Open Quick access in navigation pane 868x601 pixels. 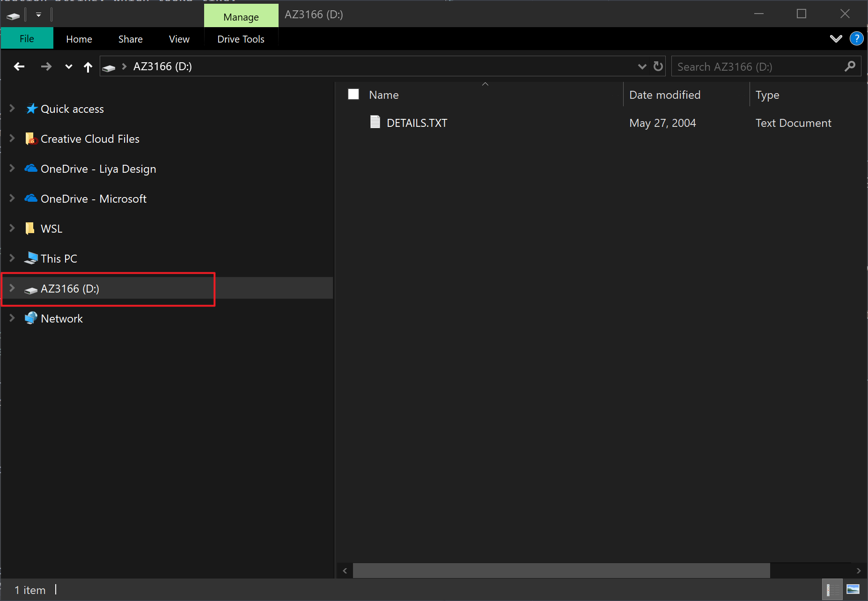click(x=72, y=109)
